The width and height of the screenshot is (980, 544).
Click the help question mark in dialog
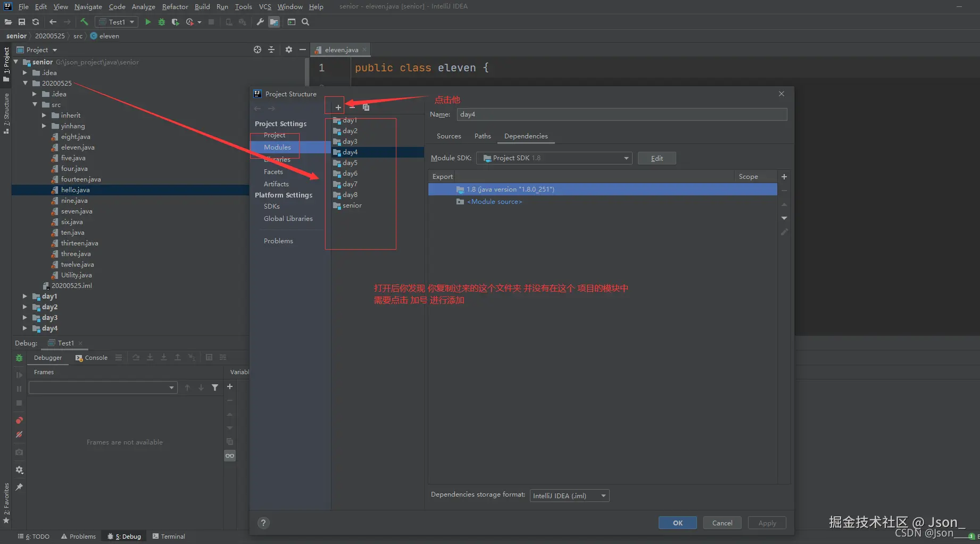263,523
